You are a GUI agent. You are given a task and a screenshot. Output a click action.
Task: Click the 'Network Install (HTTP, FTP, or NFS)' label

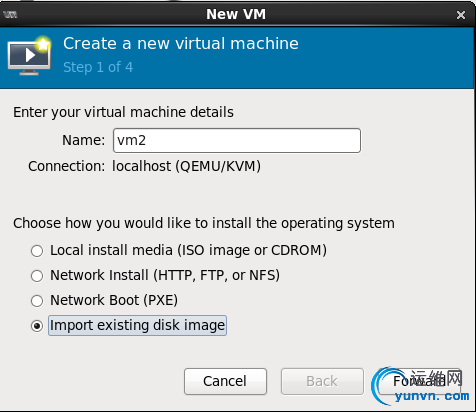[x=165, y=275]
